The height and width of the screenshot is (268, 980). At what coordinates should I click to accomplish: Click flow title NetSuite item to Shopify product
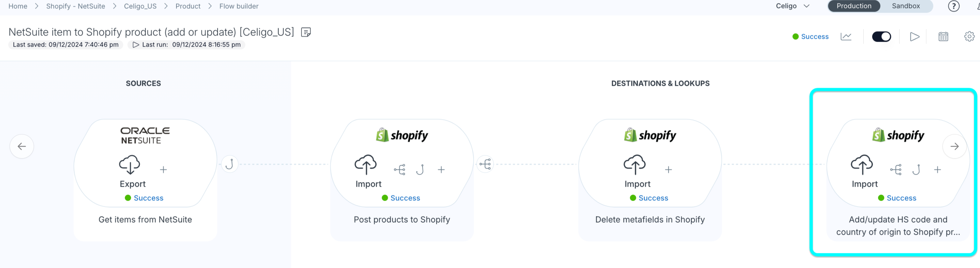tap(151, 32)
